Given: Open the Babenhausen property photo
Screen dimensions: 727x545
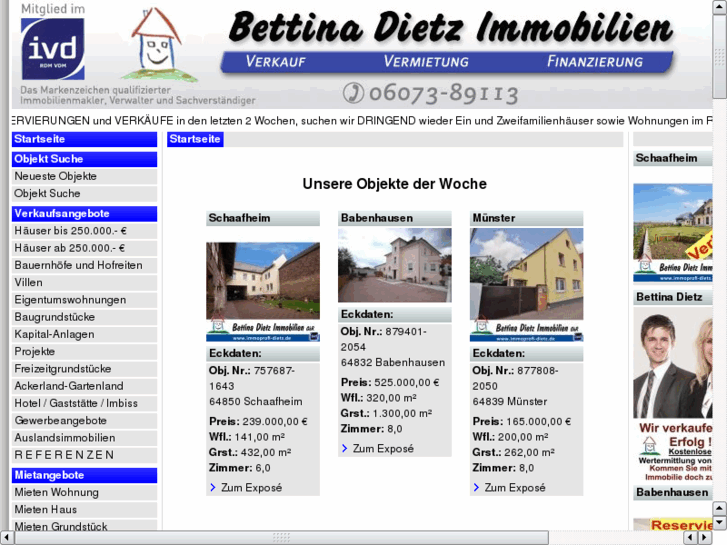Looking at the screenshot, I should point(395,265).
